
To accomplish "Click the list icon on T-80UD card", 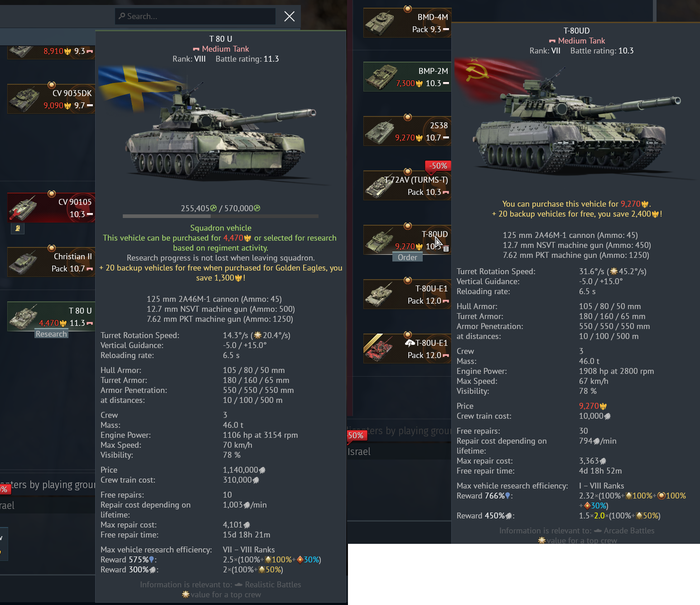I will tap(446, 249).
